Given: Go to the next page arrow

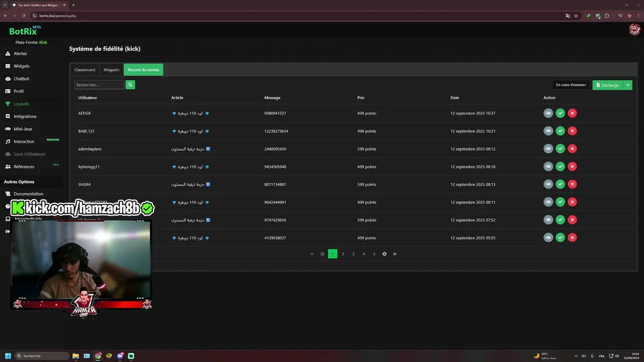Looking at the screenshot, I should (x=384, y=254).
